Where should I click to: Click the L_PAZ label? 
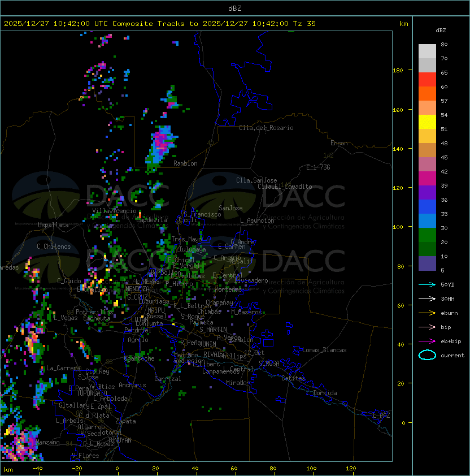coord(381,416)
